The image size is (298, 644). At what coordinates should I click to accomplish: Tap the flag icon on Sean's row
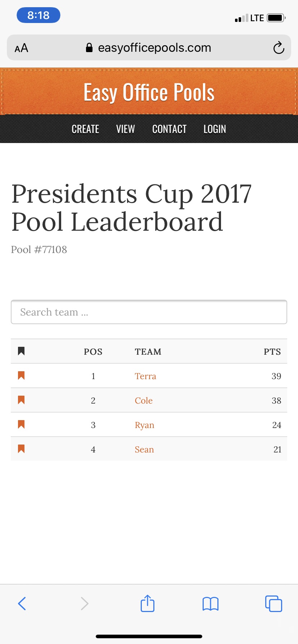click(21, 449)
